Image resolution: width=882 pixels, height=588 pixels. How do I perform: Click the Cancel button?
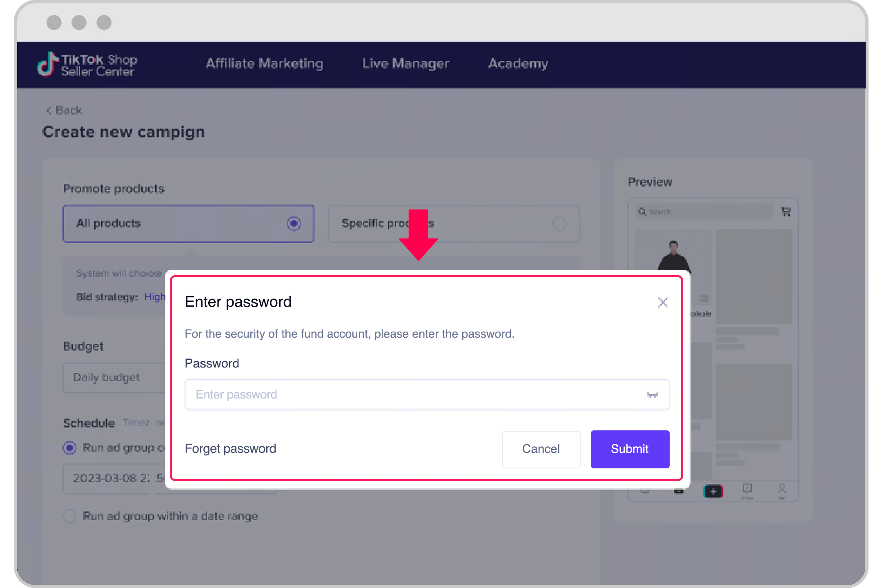[x=541, y=449]
